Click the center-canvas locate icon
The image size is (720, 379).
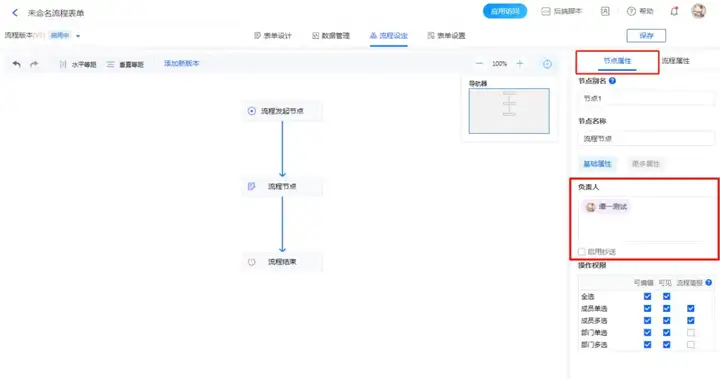pyautogui.click(x=547, y=64)
